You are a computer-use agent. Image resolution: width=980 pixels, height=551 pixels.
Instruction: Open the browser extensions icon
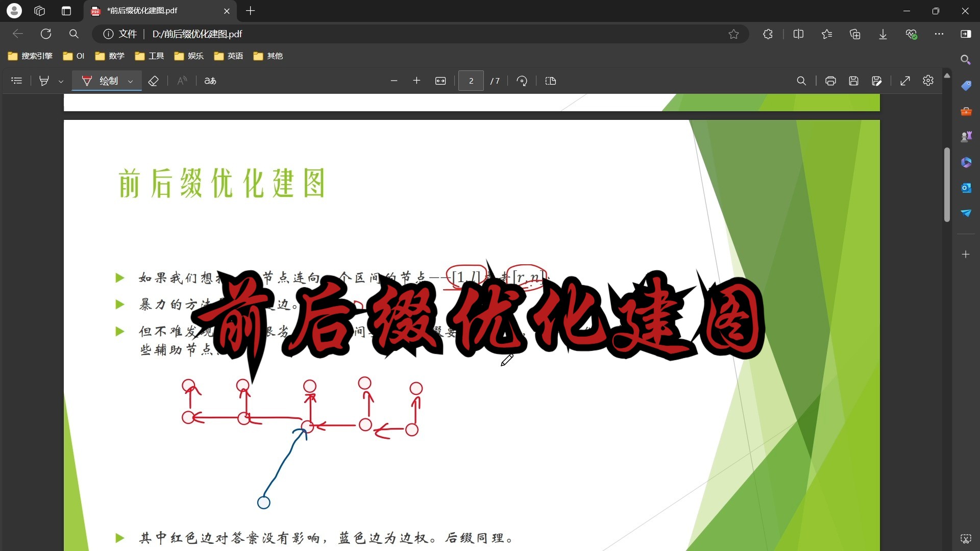point(768,34)
